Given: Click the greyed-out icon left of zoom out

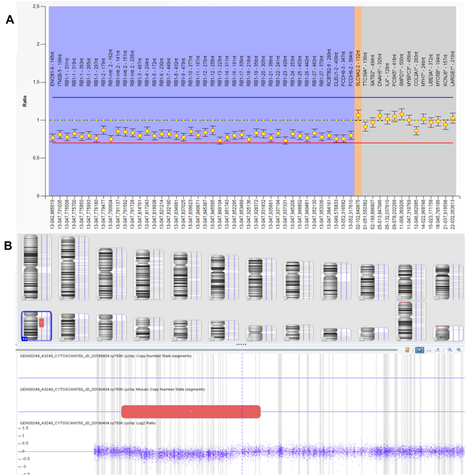Looking at the screenshot, I should click(x=438, y=350).
